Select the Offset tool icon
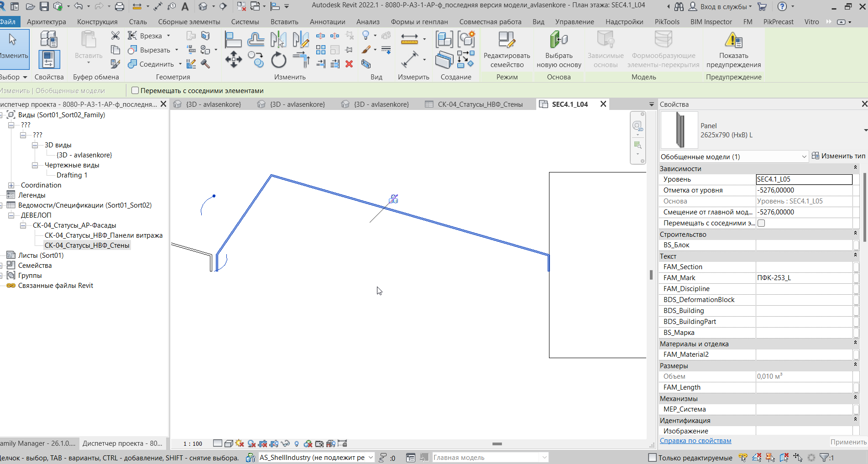Image resolution: width=868 pixels, height=464 pixels. pyautogui.click(x=256, y=40)
